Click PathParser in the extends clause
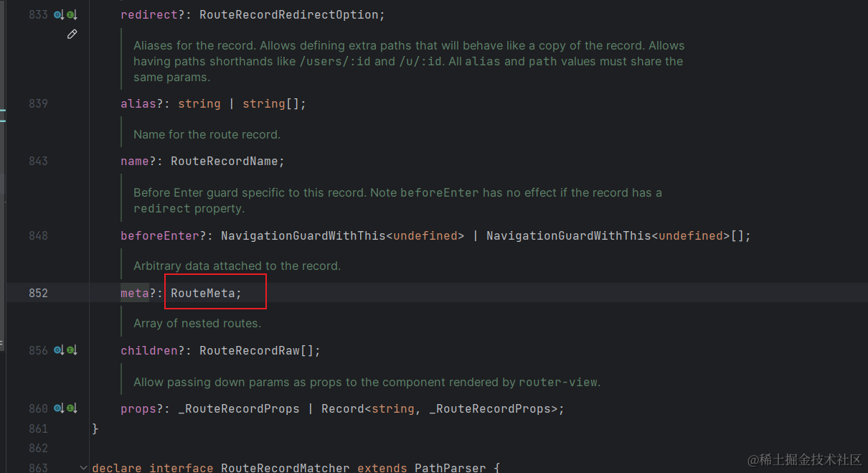868x473 pixels. click(450, 467)
